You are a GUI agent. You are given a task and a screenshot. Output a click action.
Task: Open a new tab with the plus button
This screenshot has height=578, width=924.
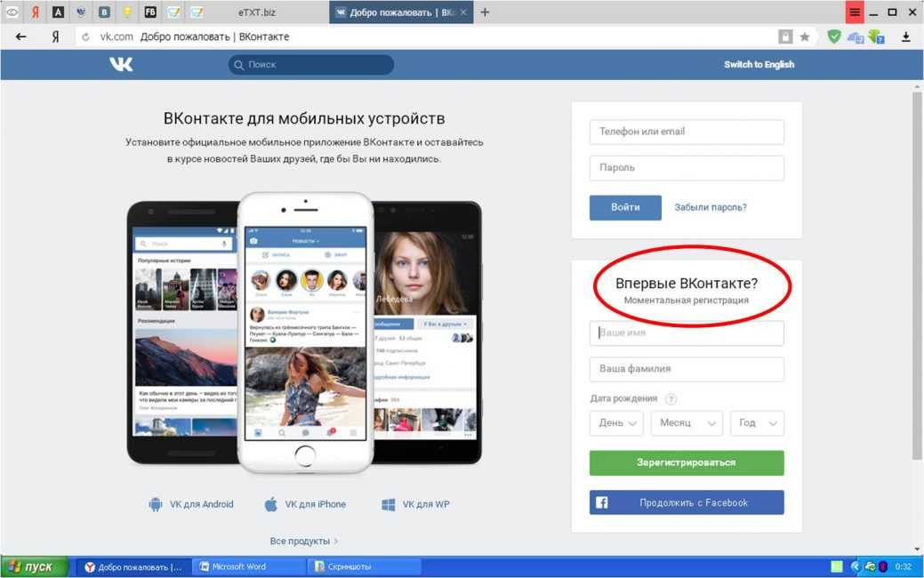485,12
